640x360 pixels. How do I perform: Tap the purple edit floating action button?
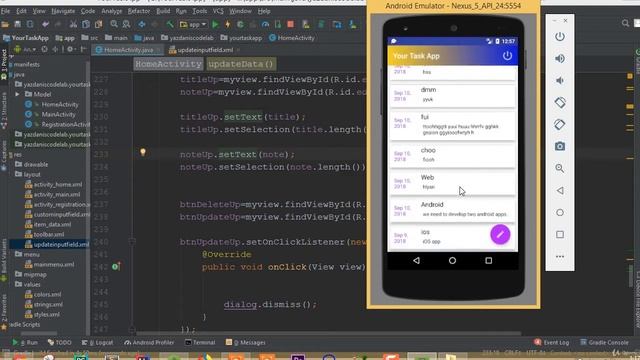[x=500, y=235]
